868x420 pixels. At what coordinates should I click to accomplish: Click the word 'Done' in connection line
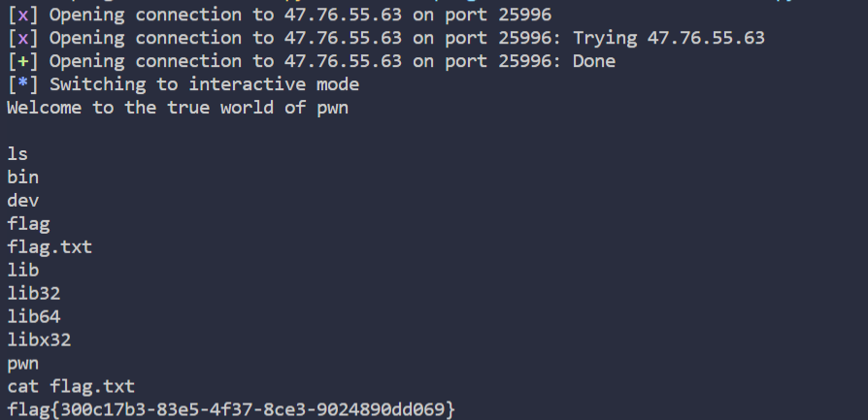click(594, 61)
